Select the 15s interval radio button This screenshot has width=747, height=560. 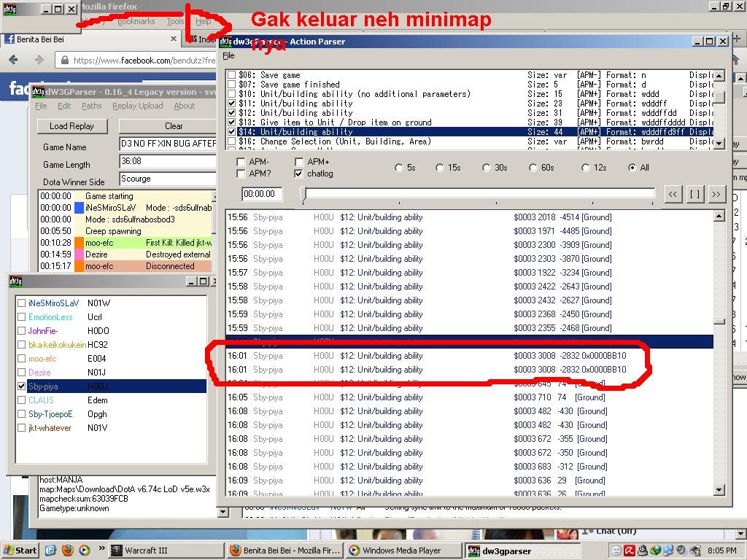pyautogui.click(x=439, y=168)
